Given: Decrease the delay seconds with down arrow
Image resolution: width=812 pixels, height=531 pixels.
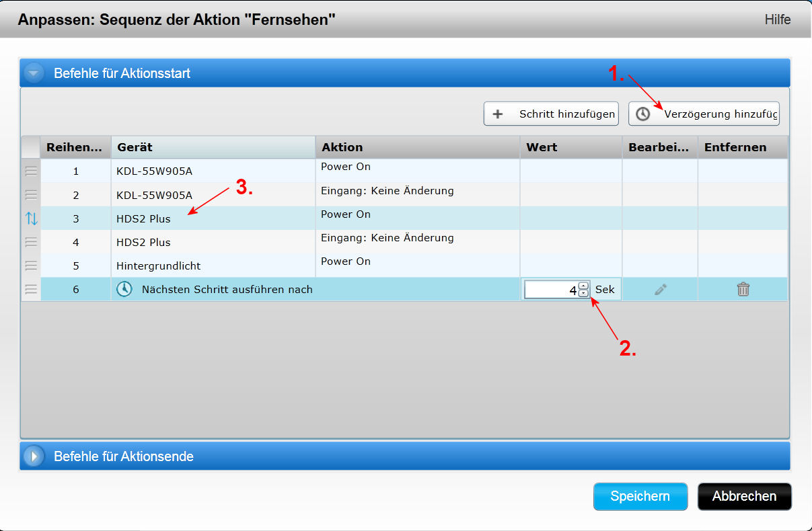Looking at the screenshot, I should [583, 294].
